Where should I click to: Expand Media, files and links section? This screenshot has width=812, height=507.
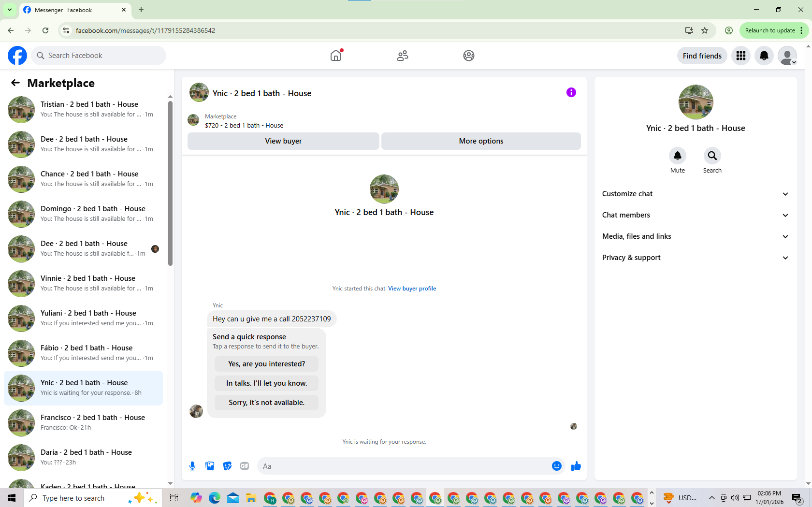point(696,236)
